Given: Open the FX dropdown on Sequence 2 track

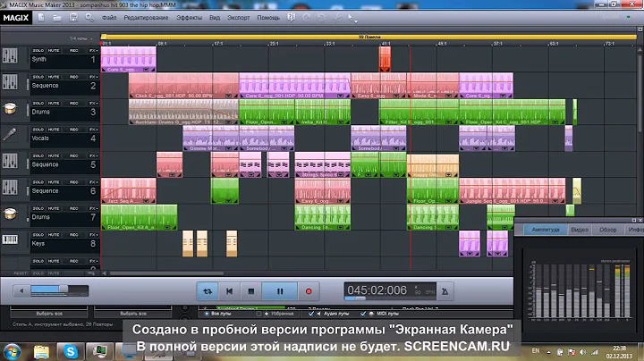Looking at the screenshot, I should point(94,77).
